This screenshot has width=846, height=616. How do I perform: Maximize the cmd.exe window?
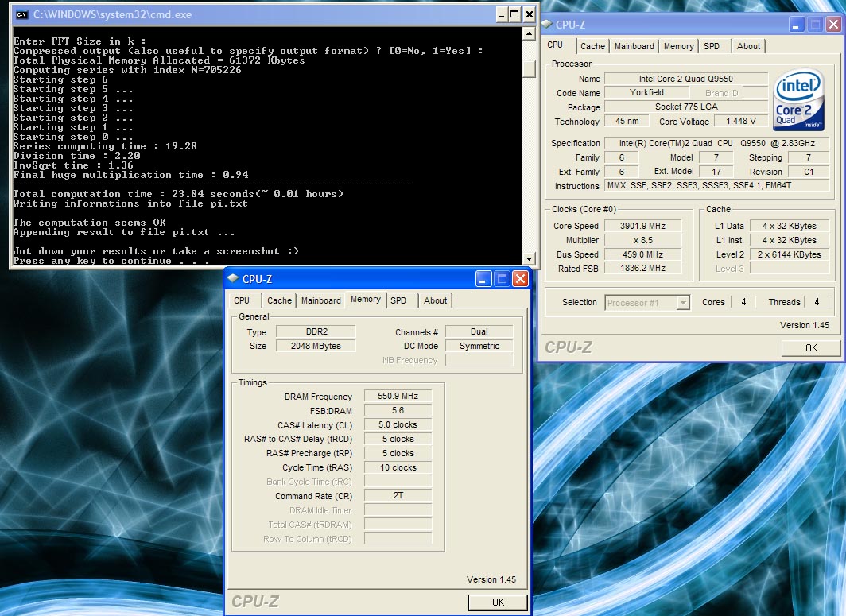click(x=515, y=14)
